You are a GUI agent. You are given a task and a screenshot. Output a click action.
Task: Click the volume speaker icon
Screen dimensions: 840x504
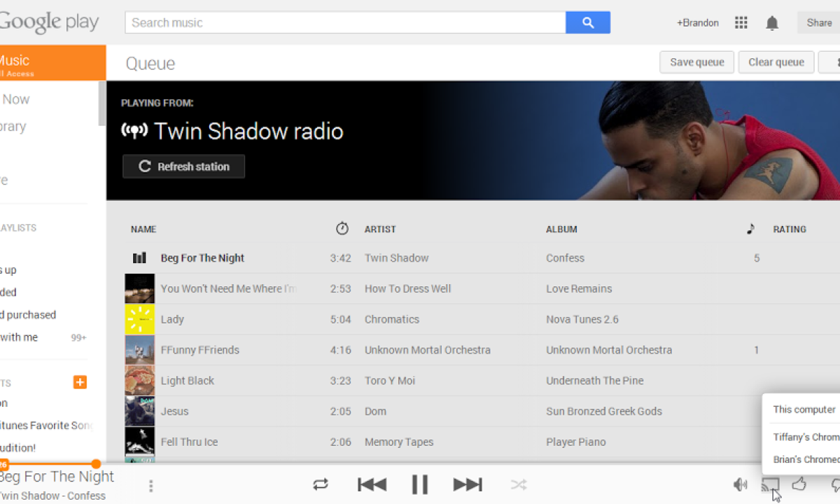(740, 484)
